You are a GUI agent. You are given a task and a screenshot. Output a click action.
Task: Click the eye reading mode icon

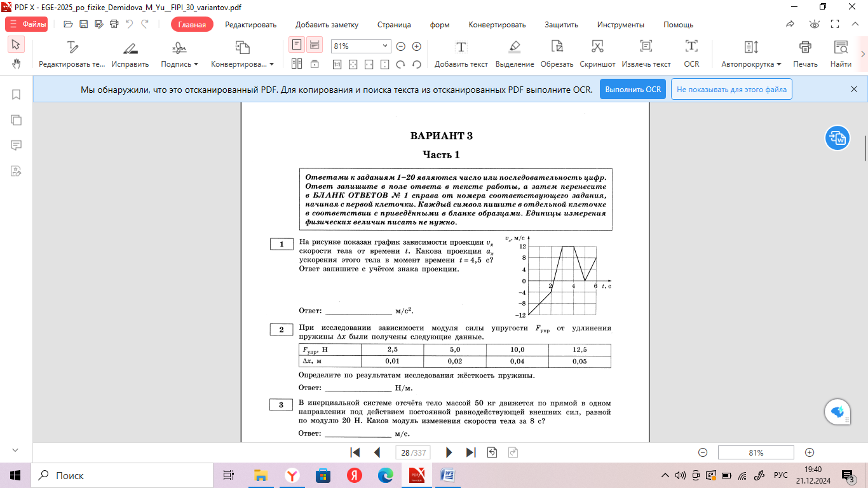(x=814, y=24)
